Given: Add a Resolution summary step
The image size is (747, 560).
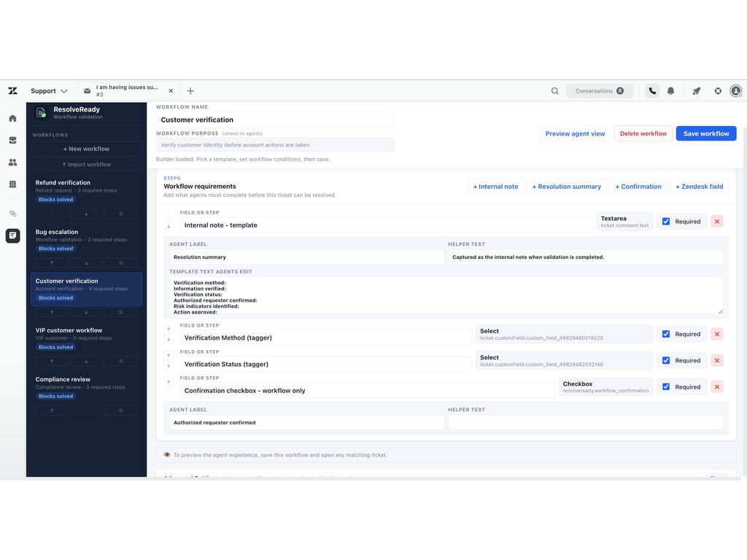Looking at the screenshot, I should pos(566,187).
